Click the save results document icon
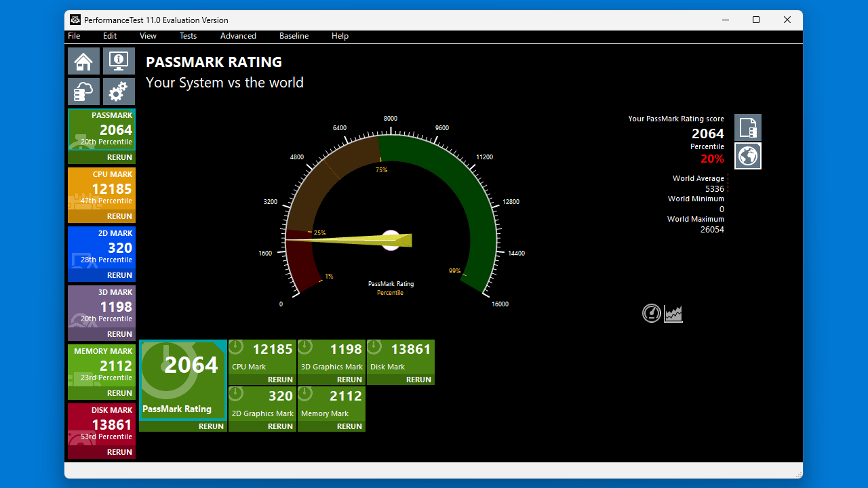The width and height of the screenshot is (868, 488). 748,127
